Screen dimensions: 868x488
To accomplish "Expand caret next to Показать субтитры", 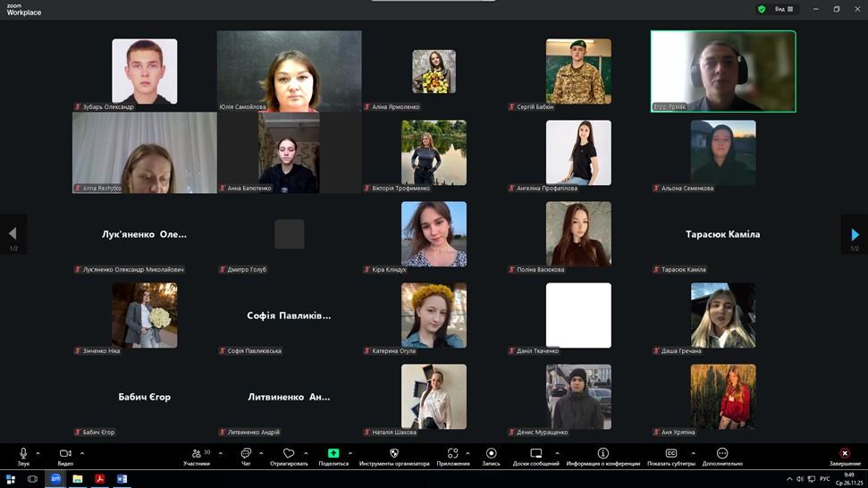I will [x=693, y=453].
